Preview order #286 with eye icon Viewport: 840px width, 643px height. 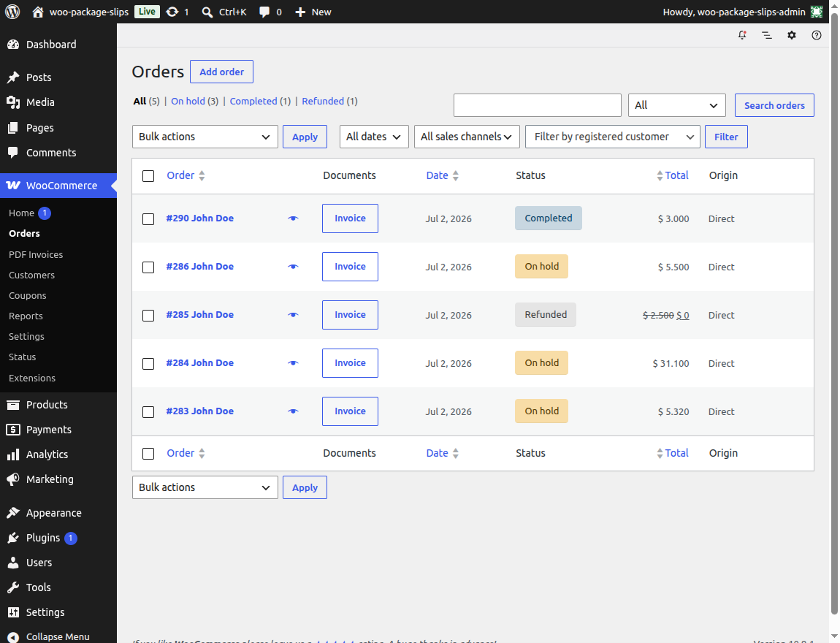293,266
